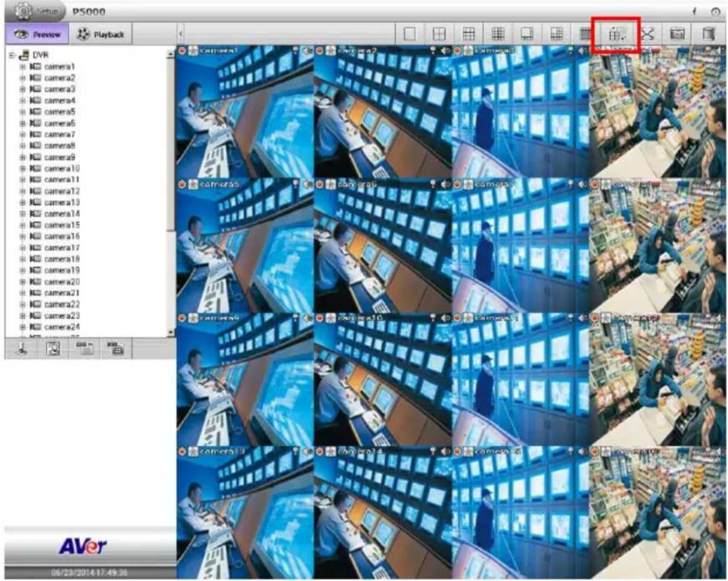Click the person icon on the camera9 tile
The image size is (728, 581).
[x=193, y=318]
